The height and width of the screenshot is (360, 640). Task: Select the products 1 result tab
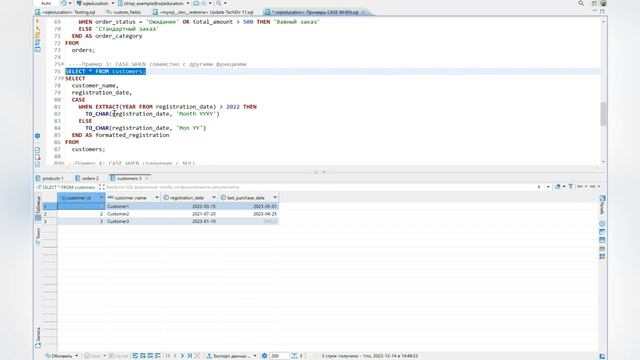click(x=49, y=178)
